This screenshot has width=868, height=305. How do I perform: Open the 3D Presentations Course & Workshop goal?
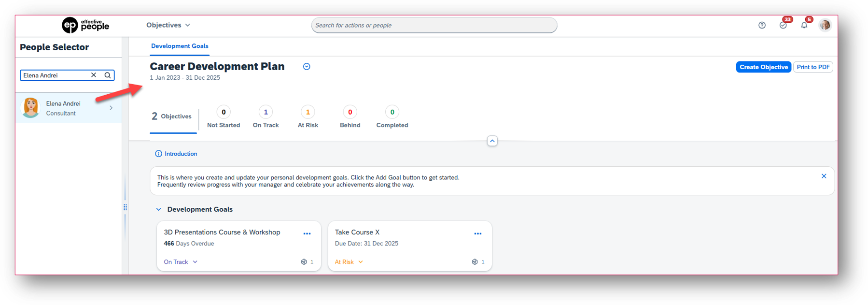click(222, 232)
